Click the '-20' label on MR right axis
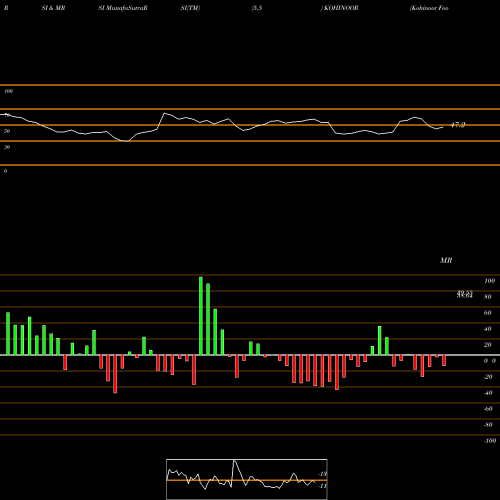 click(488, 377)
